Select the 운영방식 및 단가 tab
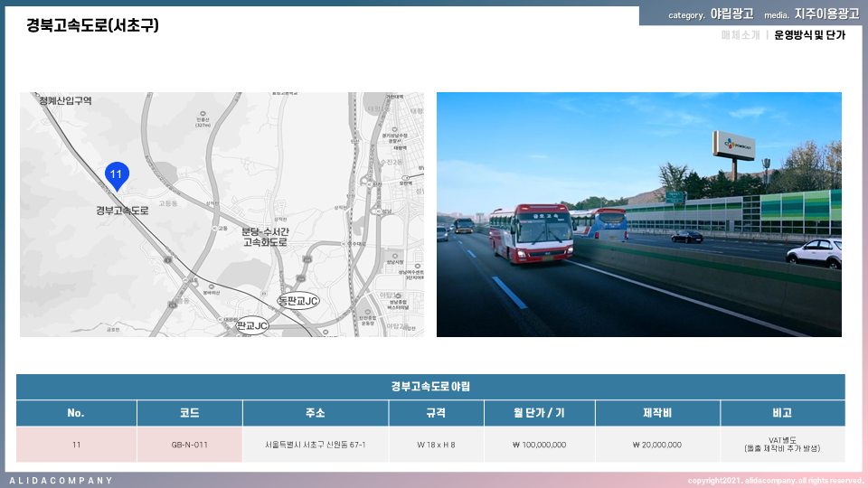The width and height of the screenshot is (868, 488). (x=809, y=35)
